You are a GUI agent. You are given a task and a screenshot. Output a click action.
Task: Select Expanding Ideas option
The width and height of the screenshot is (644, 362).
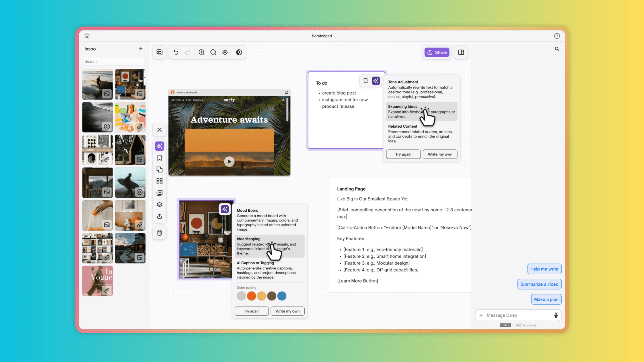[x=422, y=112]
